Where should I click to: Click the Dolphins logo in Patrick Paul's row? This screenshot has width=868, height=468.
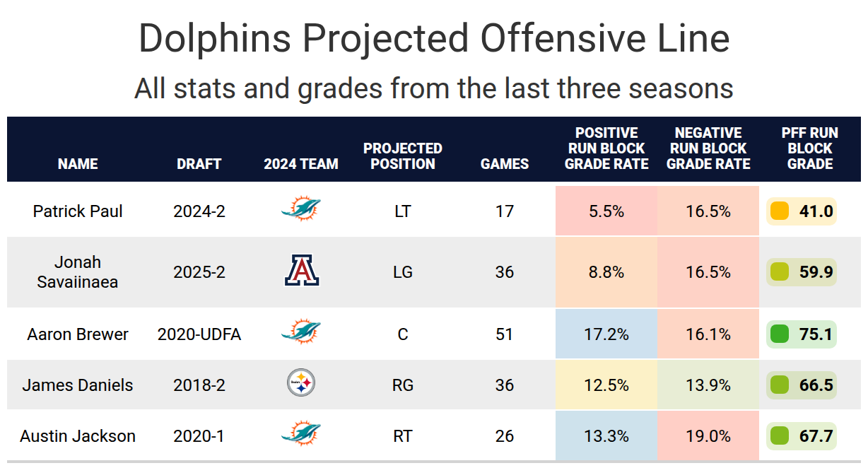point(301,210)
